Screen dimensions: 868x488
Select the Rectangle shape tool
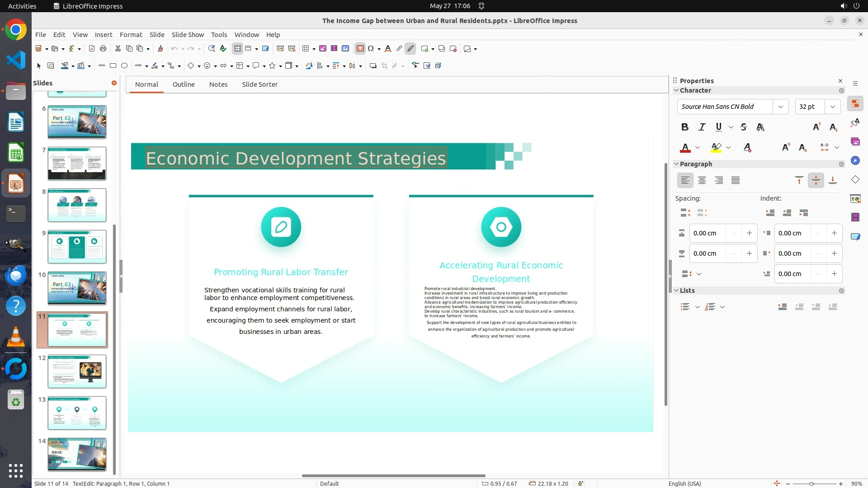pyautogui.click(x=113, y=66)
